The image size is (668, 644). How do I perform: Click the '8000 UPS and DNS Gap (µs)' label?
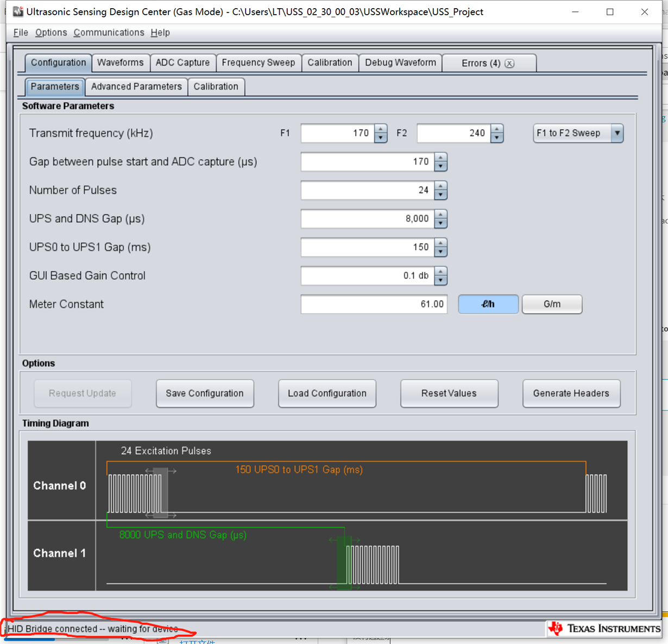pyautogui.click(x=183, y=535)
